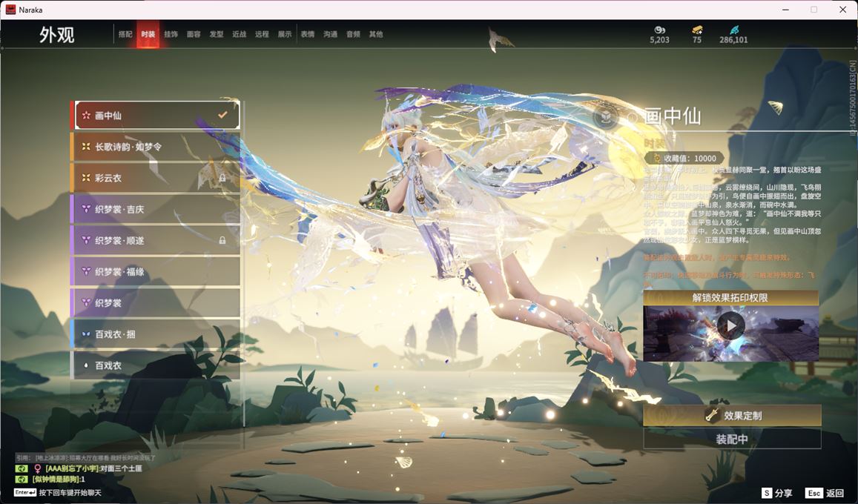Click the drop icon of 百戏衣
The image size is (858, 504).
(86, 365)
